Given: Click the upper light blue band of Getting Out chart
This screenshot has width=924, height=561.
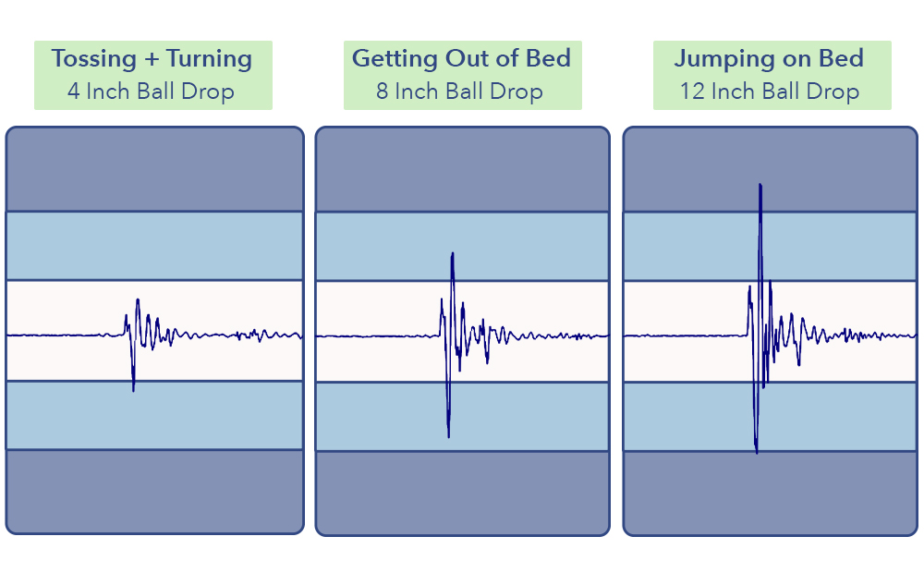Looking at the screenshot, I should point(463,247).
